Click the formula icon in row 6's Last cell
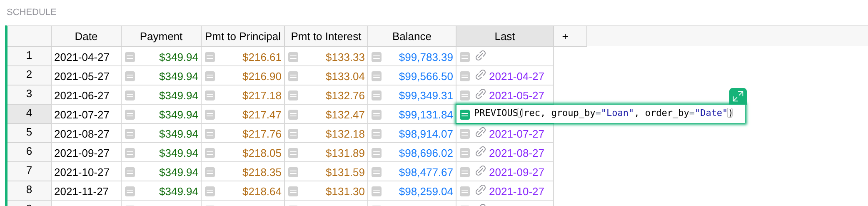The image size is (868, 206). (465, 153)
